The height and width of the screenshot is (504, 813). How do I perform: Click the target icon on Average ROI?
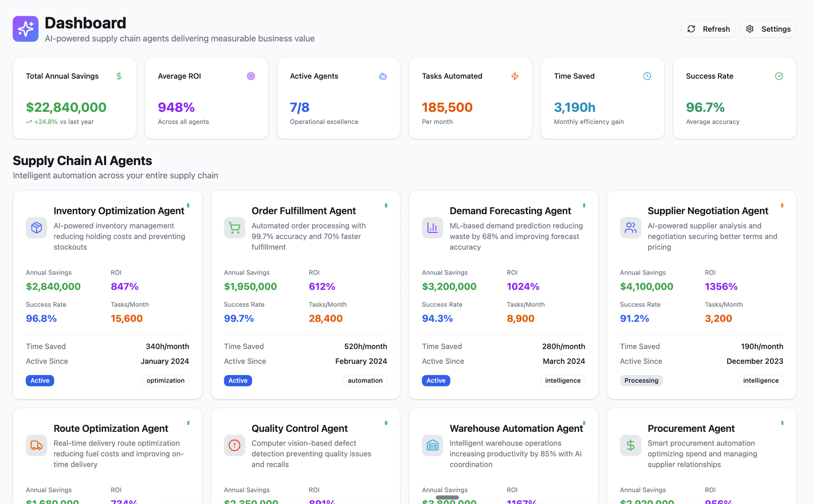251,76
